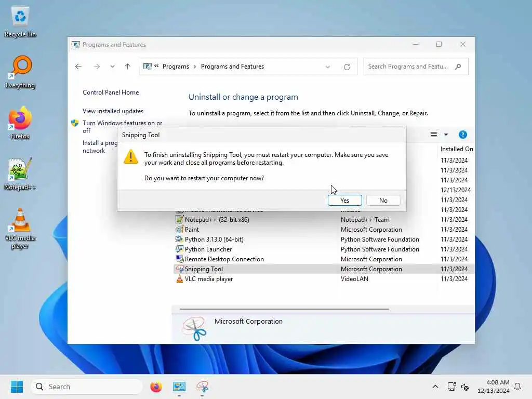Viewport: 532px width, 399px height.
Task: Open recent locations chevron beside forward arrow
Action: click(x=112, y=66)
